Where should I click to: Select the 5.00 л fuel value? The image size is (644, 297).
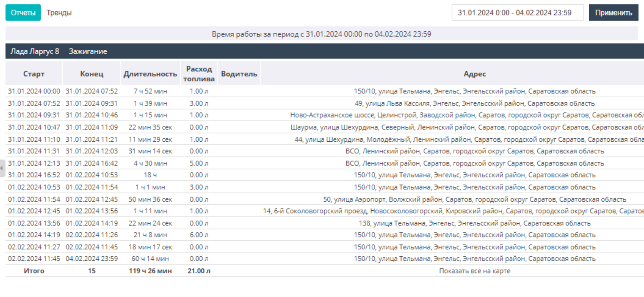pos(199,163)
